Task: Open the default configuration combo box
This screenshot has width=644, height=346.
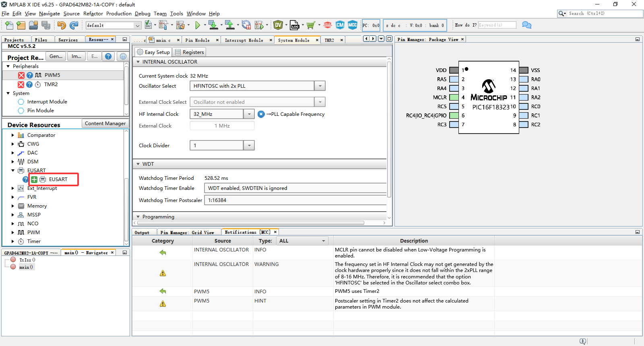Action: click(x=114, y=25)
